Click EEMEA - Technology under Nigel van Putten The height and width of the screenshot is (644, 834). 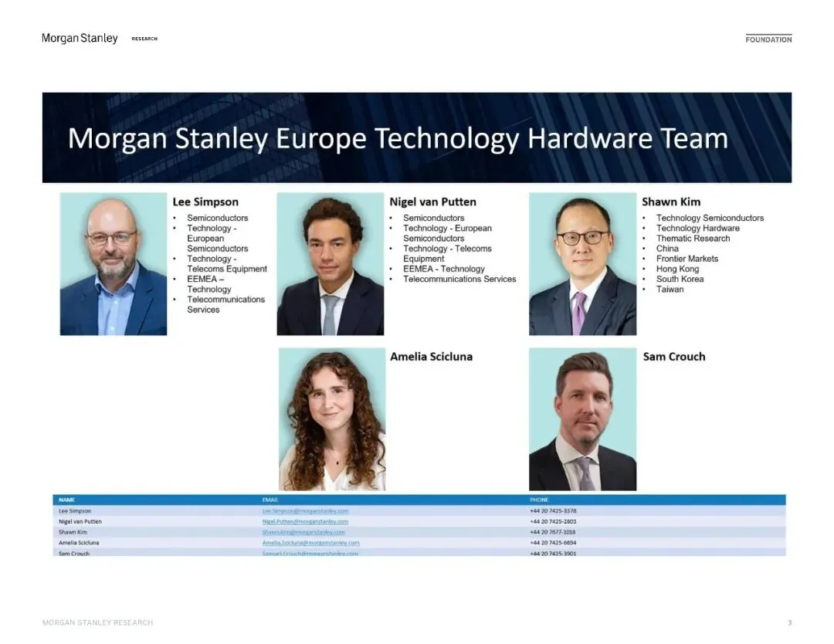(x=443, y=269)
